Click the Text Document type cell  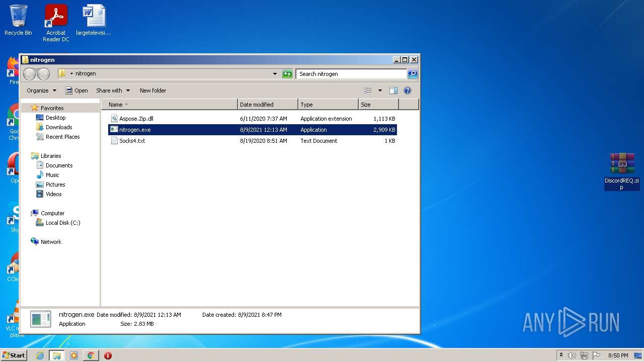(319, 141)
